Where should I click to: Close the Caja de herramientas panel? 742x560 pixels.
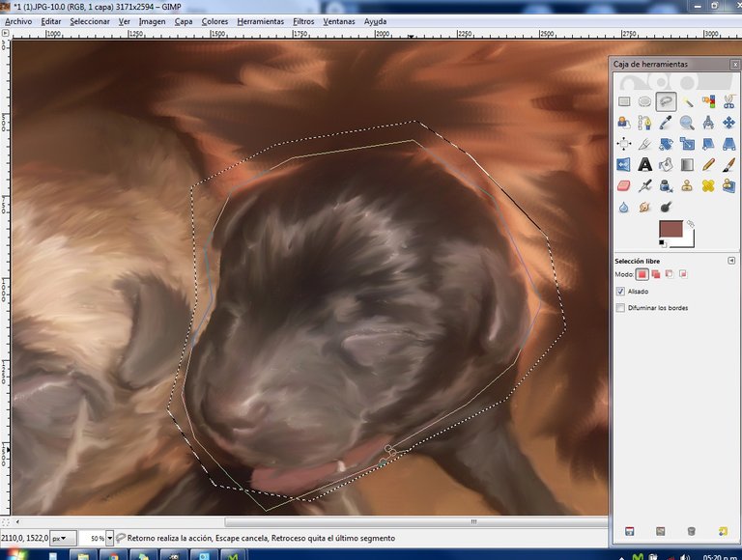point(735,64)
